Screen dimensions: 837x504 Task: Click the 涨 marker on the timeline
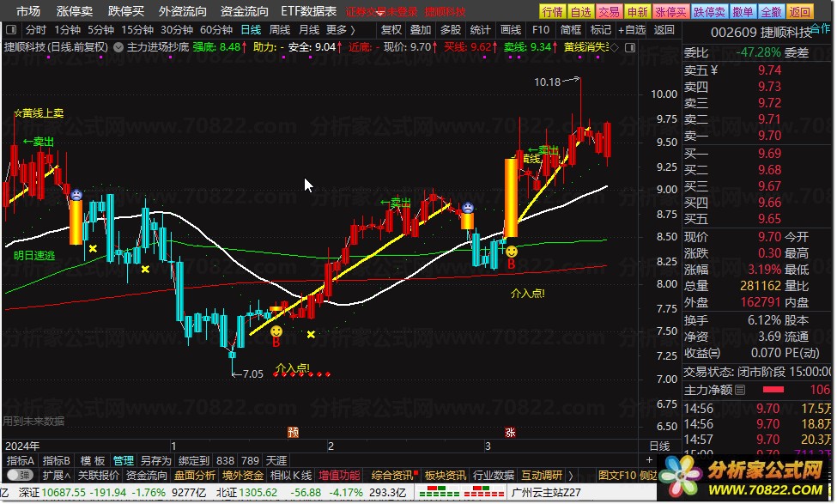510,432
